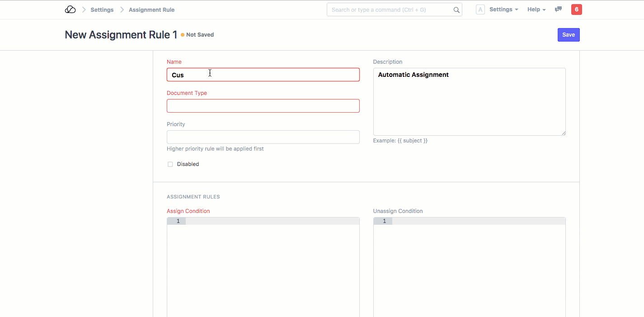Expand the Help dropdown menu
The height and width of the screenshot is (317, 644).
coord(536,9)
